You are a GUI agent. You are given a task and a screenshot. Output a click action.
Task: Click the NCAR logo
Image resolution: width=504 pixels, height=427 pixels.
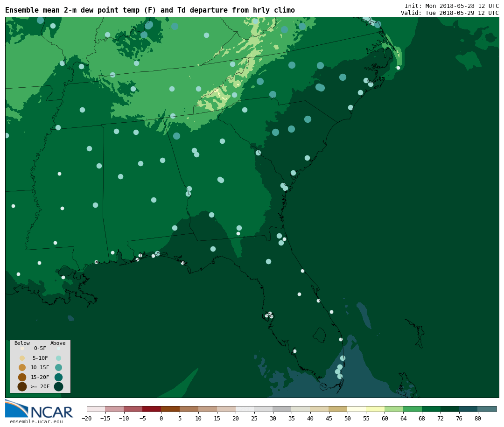39,409
